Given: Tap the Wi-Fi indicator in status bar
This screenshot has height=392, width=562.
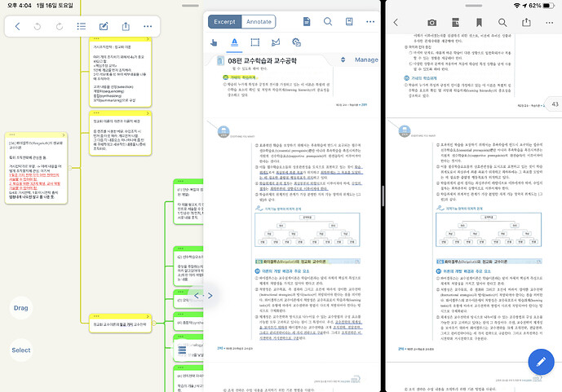Looking at the screenshot, I should coord(517,6).
